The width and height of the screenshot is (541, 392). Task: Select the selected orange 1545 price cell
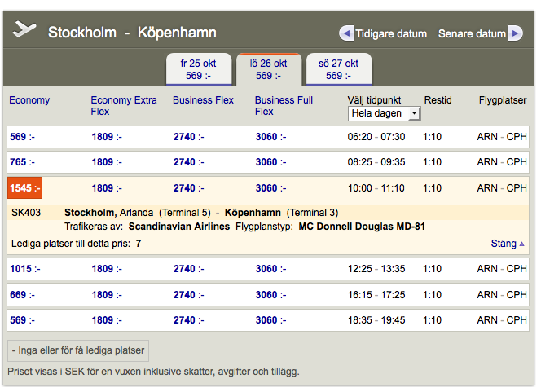(24, 188)
